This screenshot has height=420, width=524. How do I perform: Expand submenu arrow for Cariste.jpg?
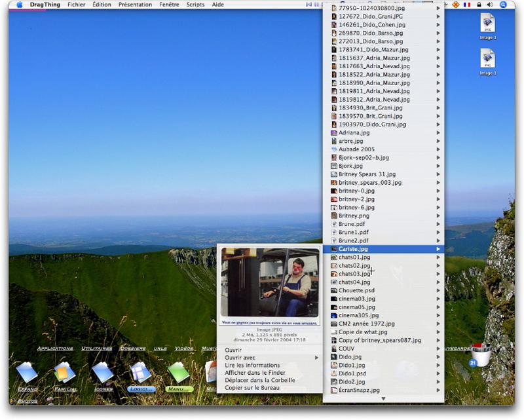click(x=438, y=249)
